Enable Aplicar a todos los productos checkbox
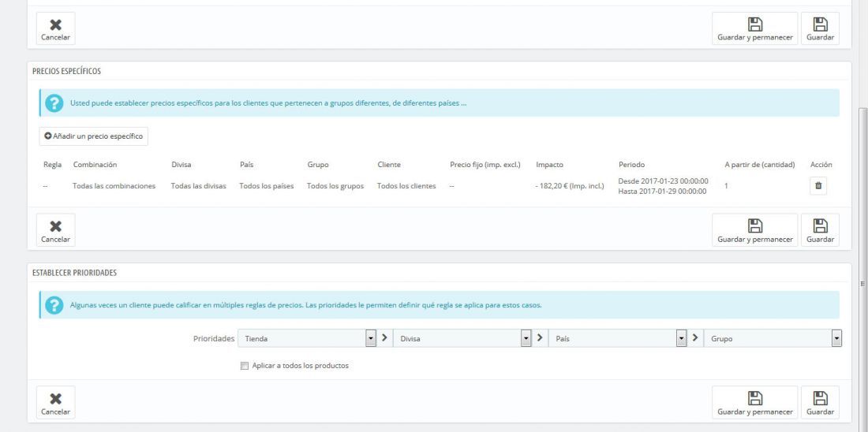The width and height of the screenshot is (868, 432). click(245, 366)
